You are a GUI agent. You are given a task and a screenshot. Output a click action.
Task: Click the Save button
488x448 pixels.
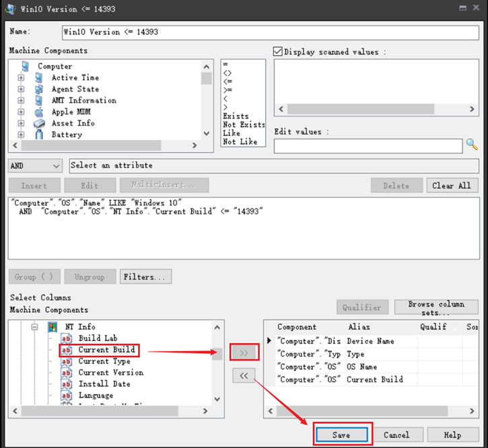point(342,435)
